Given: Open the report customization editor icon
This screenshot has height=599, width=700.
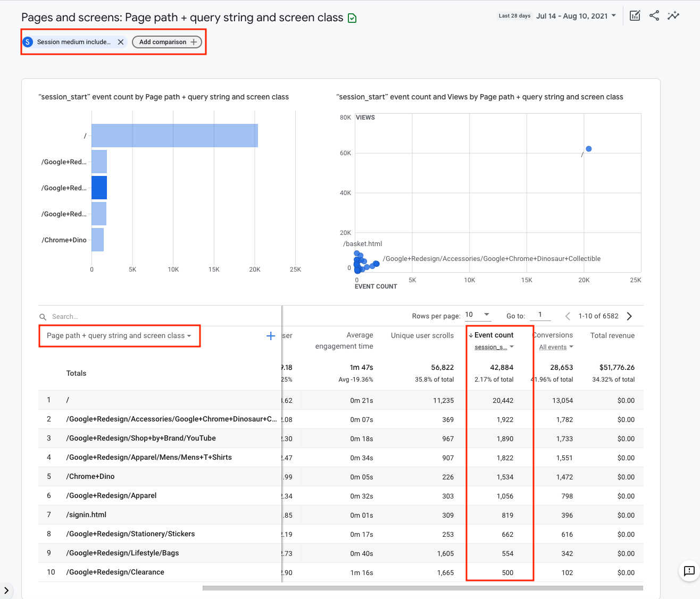Looking at the screenshot, I should (x=635, y=15).
